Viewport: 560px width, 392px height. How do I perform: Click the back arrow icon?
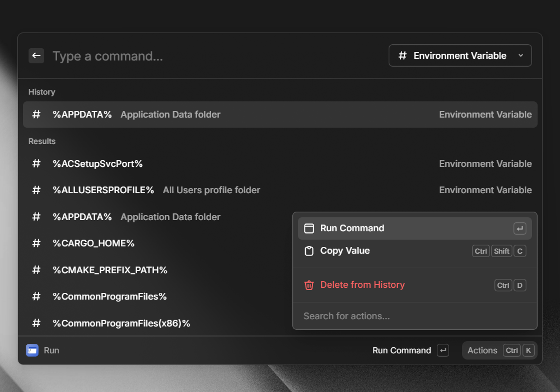tap(36, 55)
